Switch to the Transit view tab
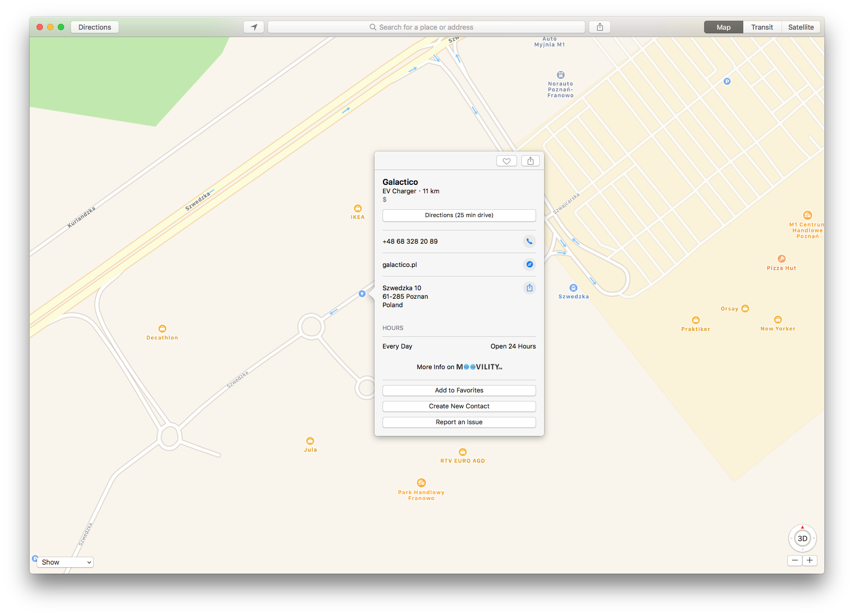The image size is (854, 616). pos(762,27)
